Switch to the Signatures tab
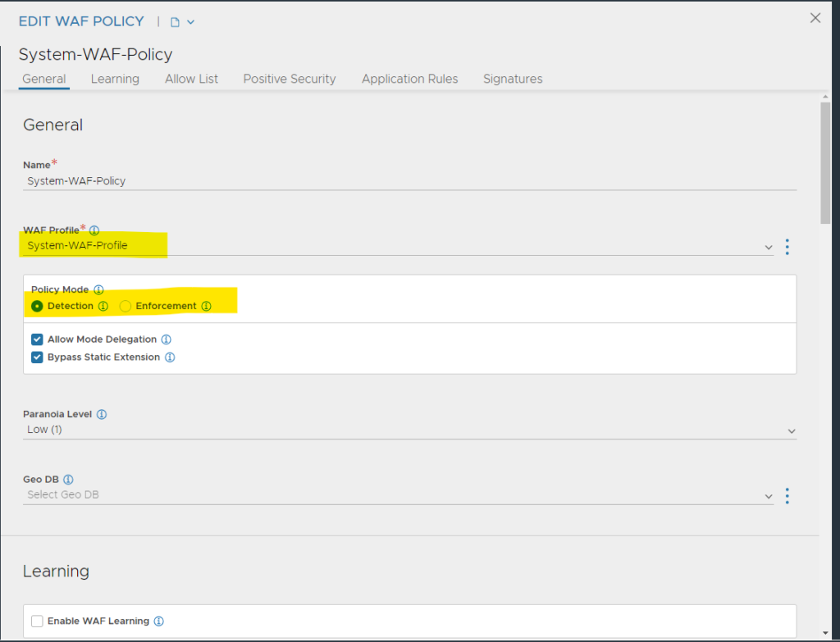 pos(513,79)
